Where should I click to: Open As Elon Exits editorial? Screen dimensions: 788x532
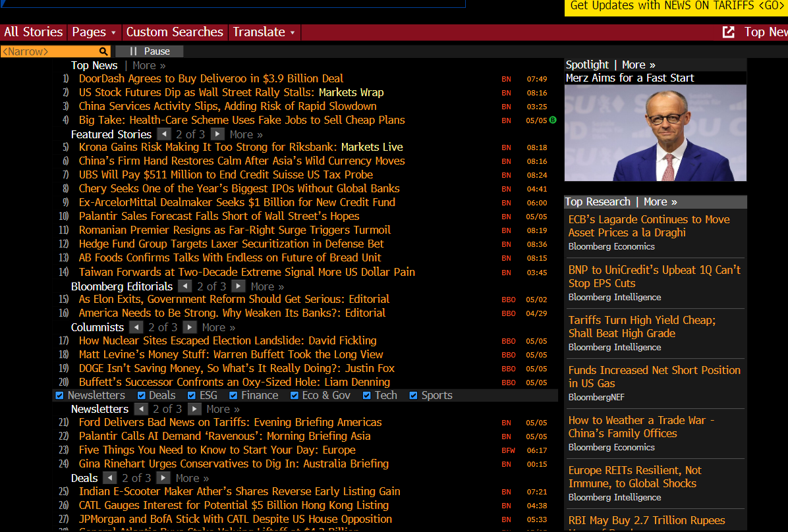coord(234,300)
